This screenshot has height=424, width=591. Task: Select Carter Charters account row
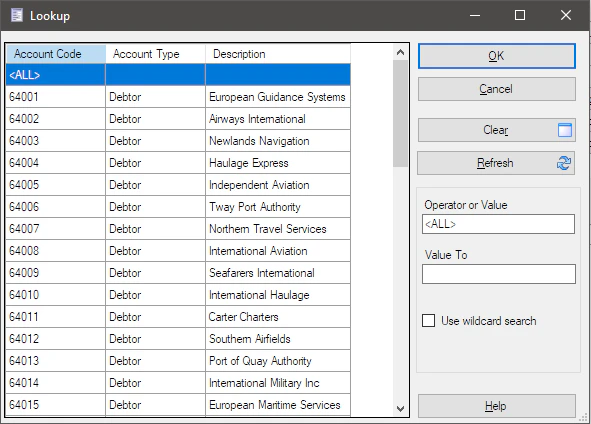(178, 317)
